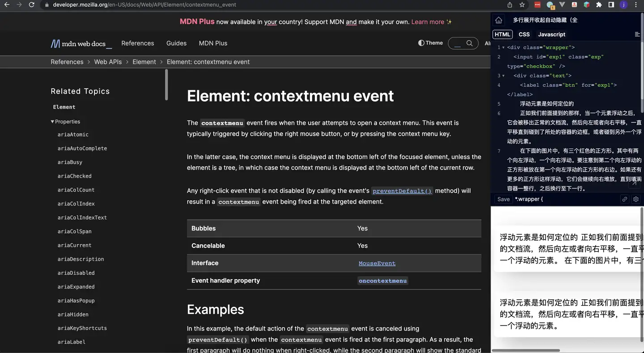Open the oncontextmenu property link
644x353 pixels.
point(382,281)
